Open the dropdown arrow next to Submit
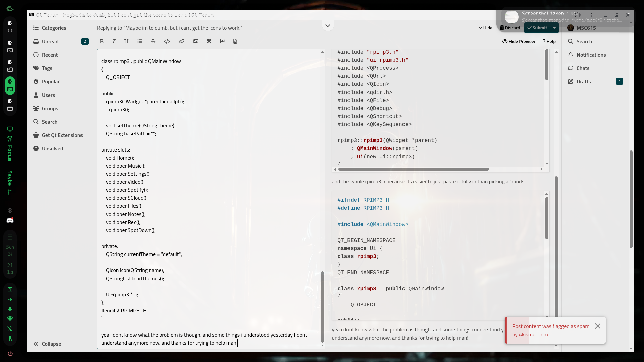644x362 pixels. pyautogui.click(x=554, y=28)
